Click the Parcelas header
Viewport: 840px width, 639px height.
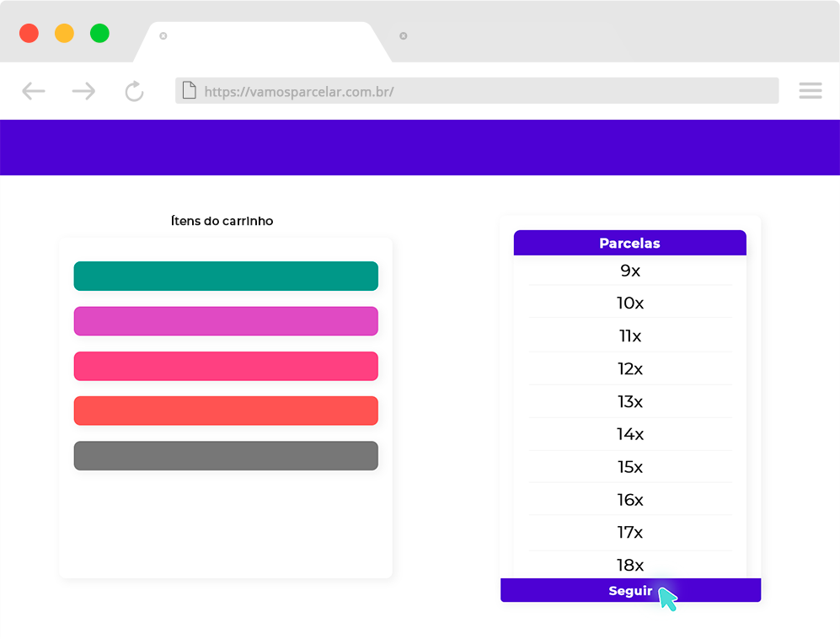(629, 243)
